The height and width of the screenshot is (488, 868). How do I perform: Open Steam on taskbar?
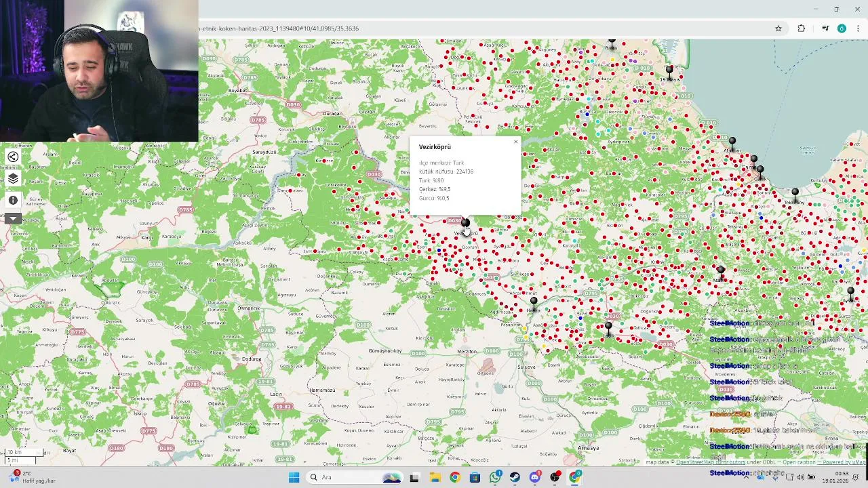[x=515, y=477]
